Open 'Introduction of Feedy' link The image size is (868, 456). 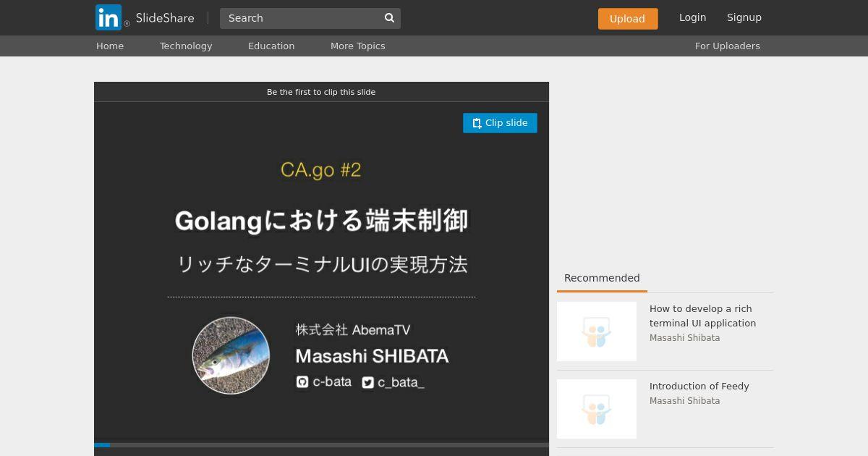coord(699,387)
